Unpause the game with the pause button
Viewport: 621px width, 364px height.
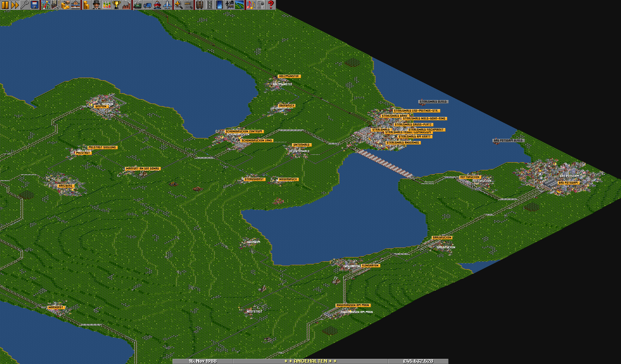tap(5, 5)
